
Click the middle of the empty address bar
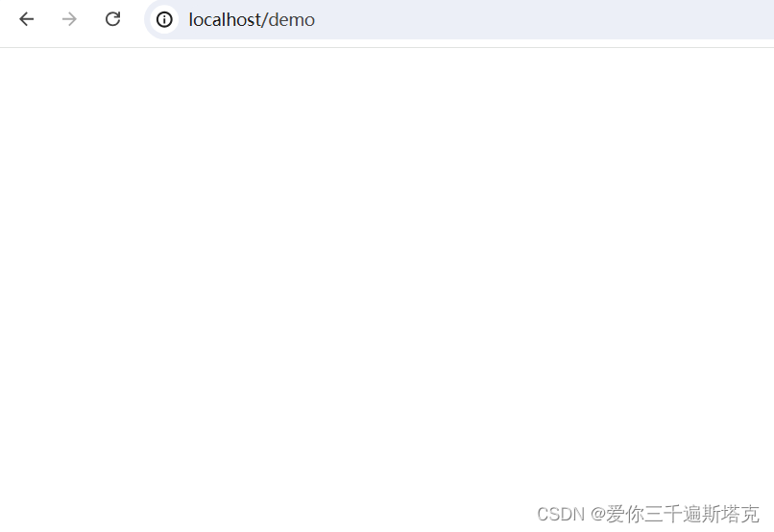click(x=543, y=20)
